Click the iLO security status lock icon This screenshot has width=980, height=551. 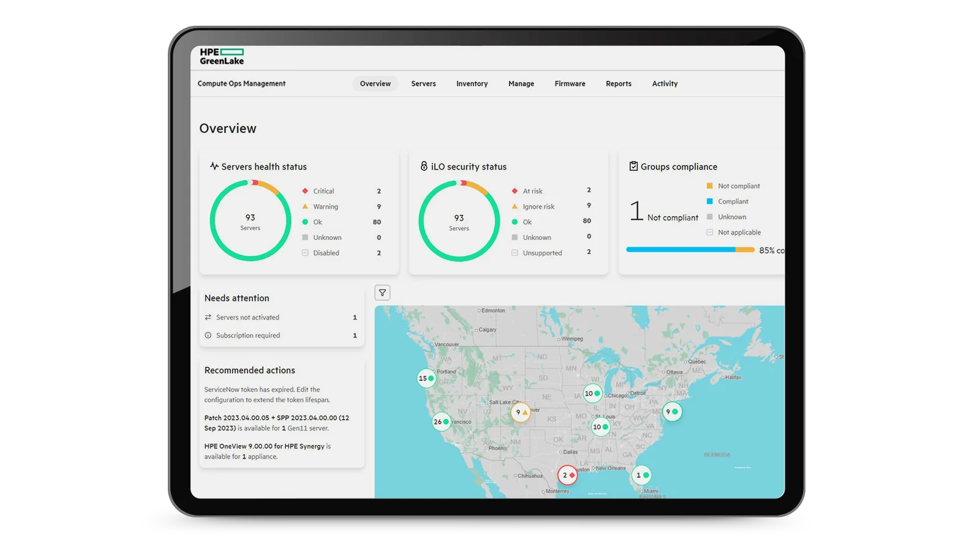pos(423,166)
